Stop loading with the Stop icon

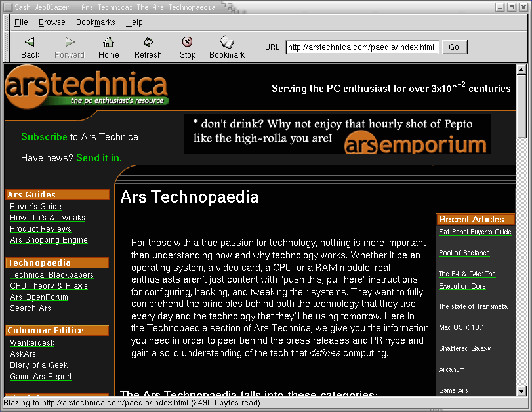click(188, 42)
